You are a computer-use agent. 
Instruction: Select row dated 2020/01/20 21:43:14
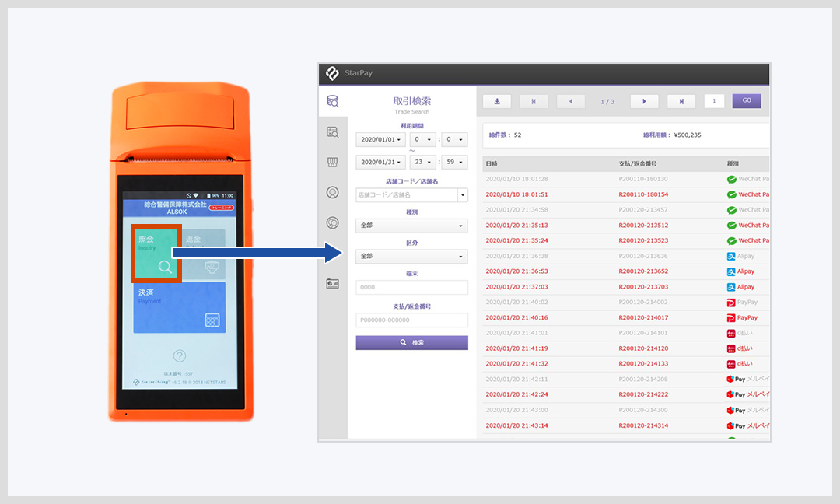(x=625, y=425)
